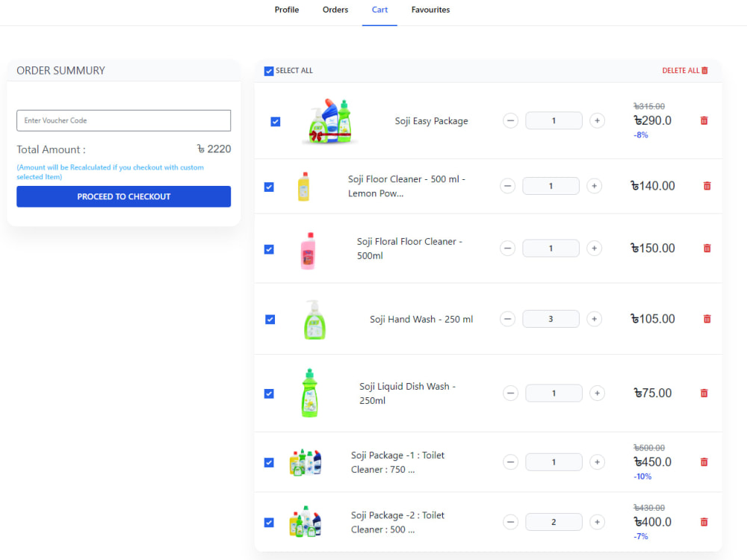The width and height of the screenshot is (747, 560).
Task: Uncheck Soji Package -1 checkbox
Action: tap(269, 462)
